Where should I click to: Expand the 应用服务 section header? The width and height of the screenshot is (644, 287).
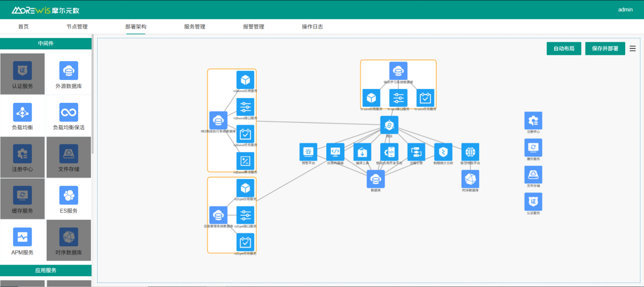[46, 271]
